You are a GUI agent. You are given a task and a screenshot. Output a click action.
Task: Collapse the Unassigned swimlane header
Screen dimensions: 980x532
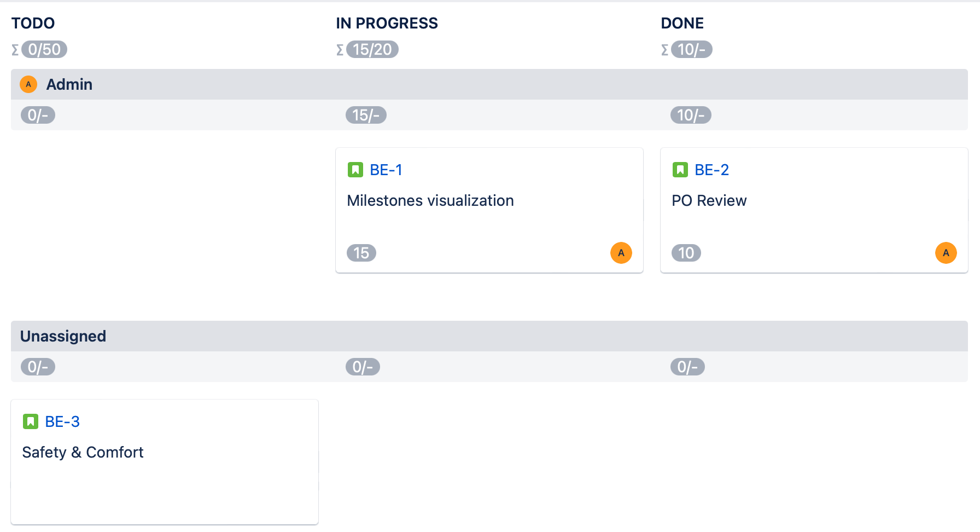pos(63,336)
